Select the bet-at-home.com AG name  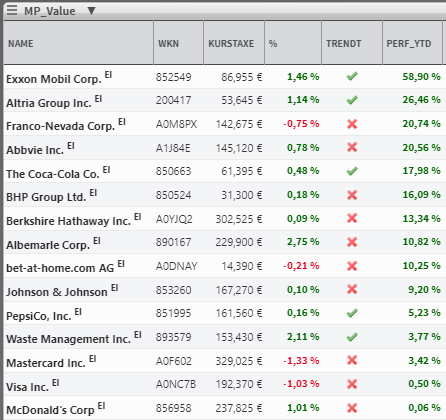coord(60,268)
